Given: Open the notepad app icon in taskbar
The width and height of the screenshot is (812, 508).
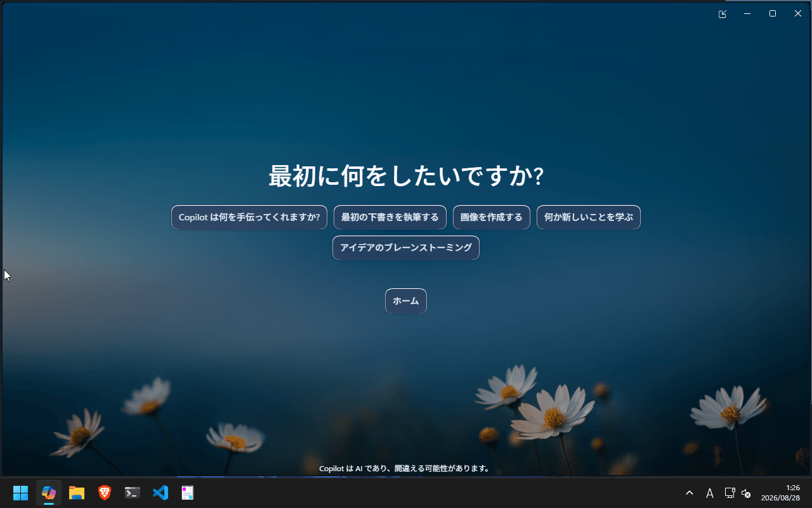Looking at the screenshot, I should (x=188, y=493).
